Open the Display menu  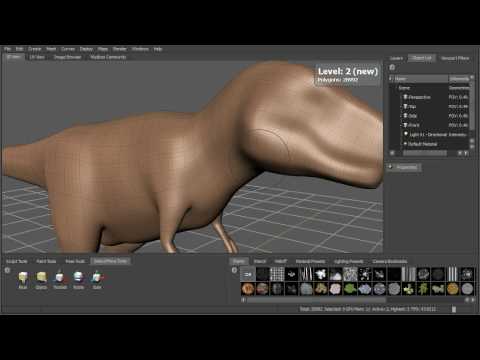(86, 49)
